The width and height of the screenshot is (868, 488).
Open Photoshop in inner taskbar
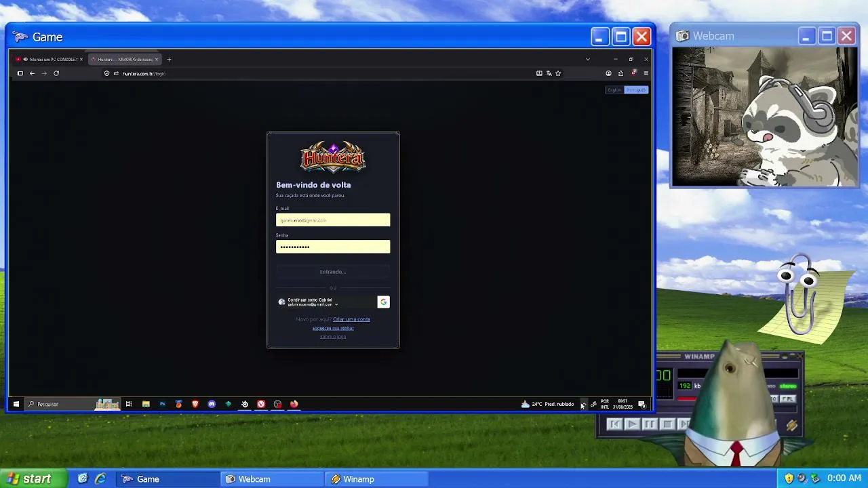[162, 404]
